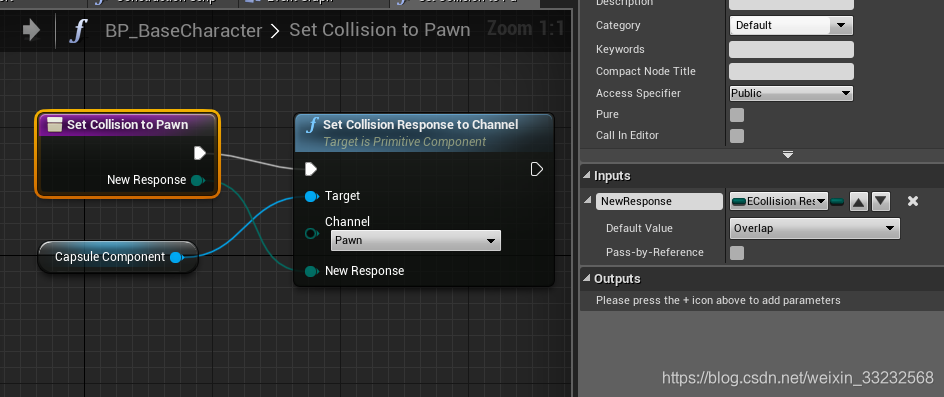This screenshot has width=944, height=397.
Task: Select the Set Collision Response to Channel node header
Action: click(x=424, y=133)
